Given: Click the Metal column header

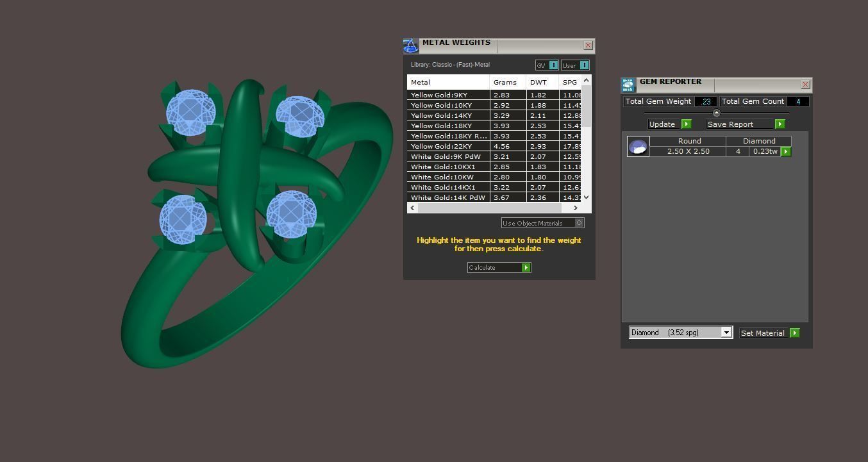Looking at the screenshot, I should (448, 82).
